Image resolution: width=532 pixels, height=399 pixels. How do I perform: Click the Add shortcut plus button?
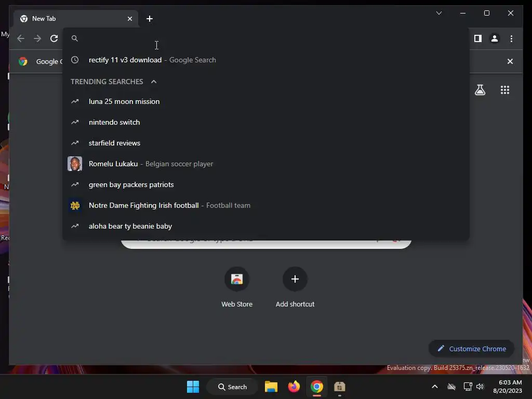(x=295, y=279)
